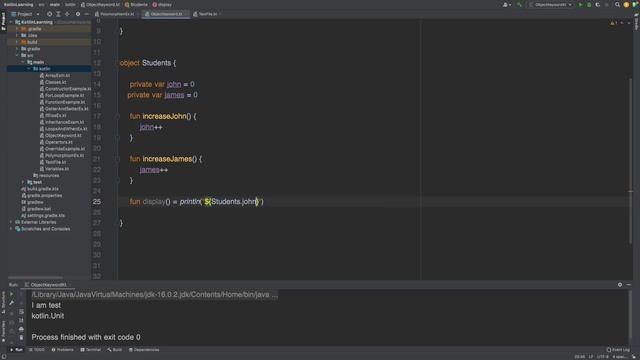The width and height of the screenshot is (640, 360).
Task: Start Debug for ObjectKeywordKt
Action: [589, 5]
